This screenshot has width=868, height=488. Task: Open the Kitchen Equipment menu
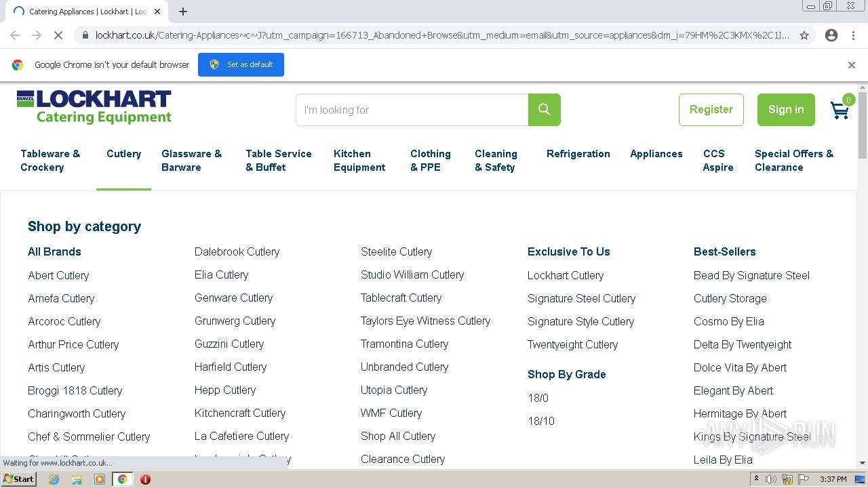359,161
